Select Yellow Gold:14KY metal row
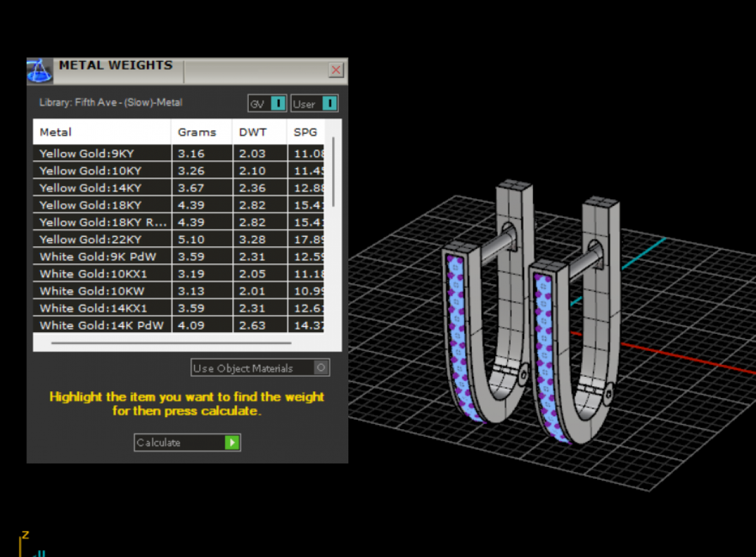 (x=101, y=188)
